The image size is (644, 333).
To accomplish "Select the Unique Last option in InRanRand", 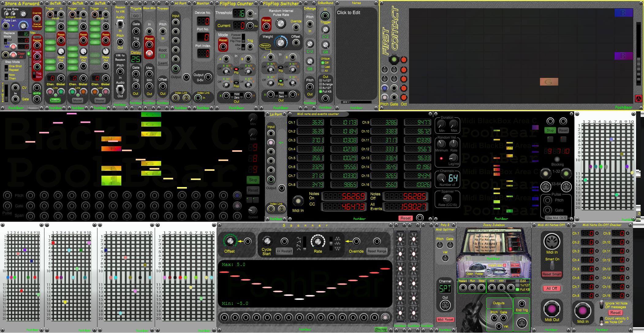I will [x=322, y=67].
